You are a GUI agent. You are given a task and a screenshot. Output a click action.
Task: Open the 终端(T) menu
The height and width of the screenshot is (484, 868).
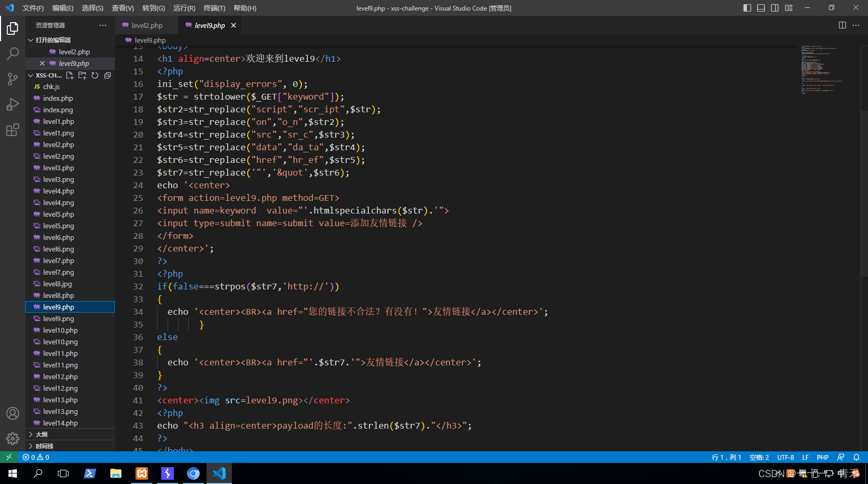(214, 8)
